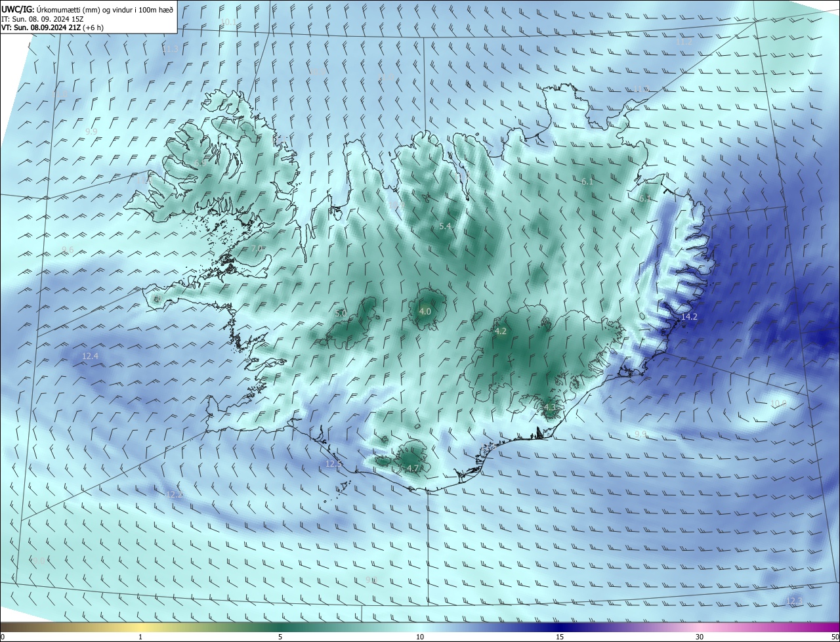
Task: Click the 9.6 value west of Iceland
Action: click(x=68, y=249)
